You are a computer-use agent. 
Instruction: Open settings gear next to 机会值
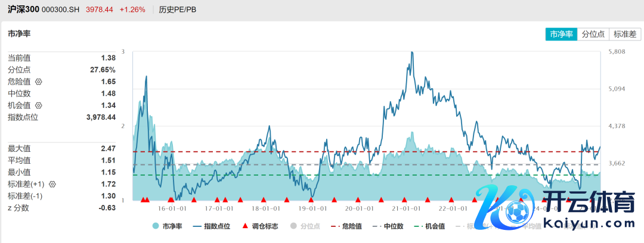tap(39, 105)
